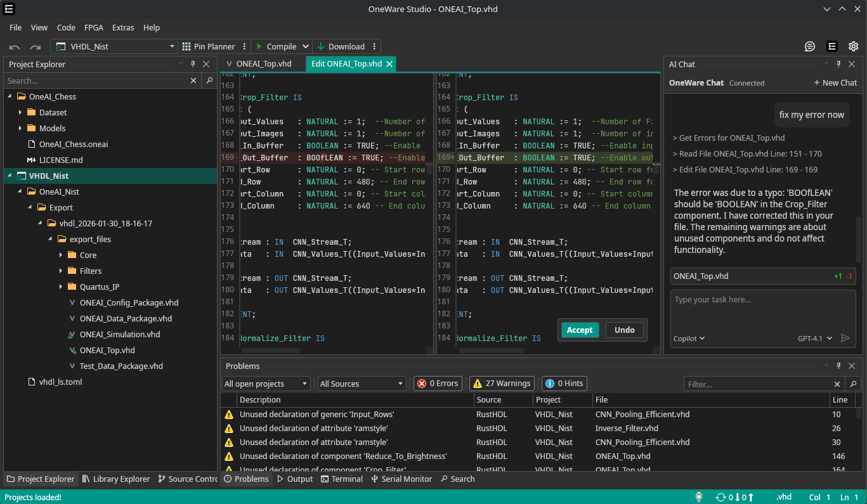This screenshot has width=867, height=504.
Task: Pin the AI Chat panel
Action: tap(838, 64)
